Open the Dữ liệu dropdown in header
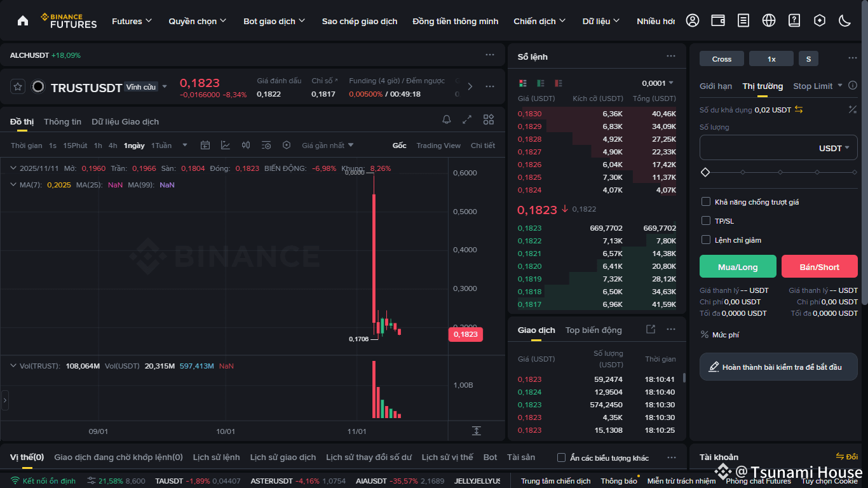The image size is (868, 488). 601,21
